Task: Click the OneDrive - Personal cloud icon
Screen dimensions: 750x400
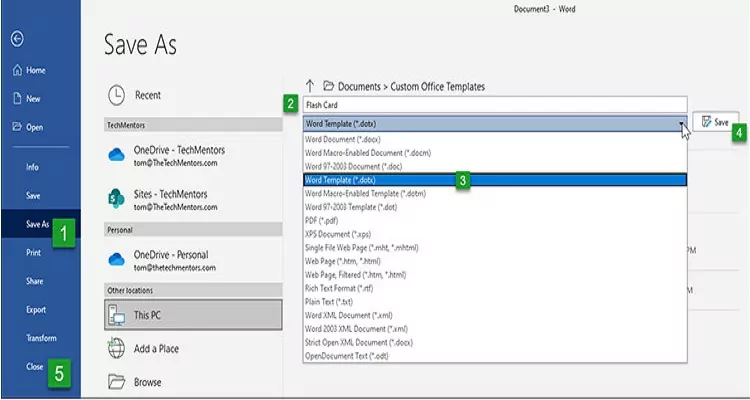Action: click(x=116, y=259)
